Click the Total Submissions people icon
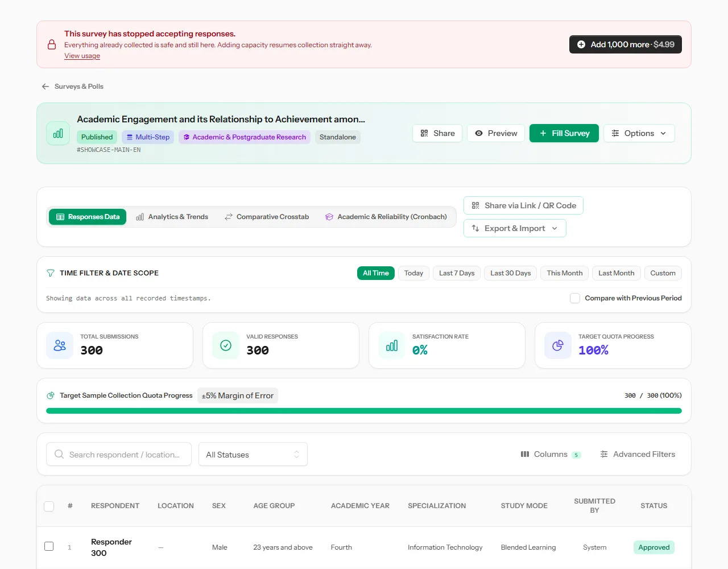The height and width of the screenshot is (569, 728). [60, 345]
